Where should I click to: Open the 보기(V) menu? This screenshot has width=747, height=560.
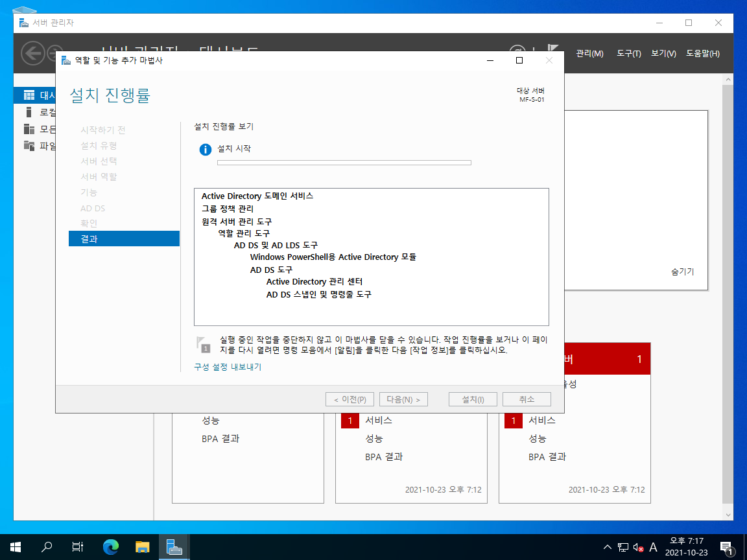pos(663,53)
